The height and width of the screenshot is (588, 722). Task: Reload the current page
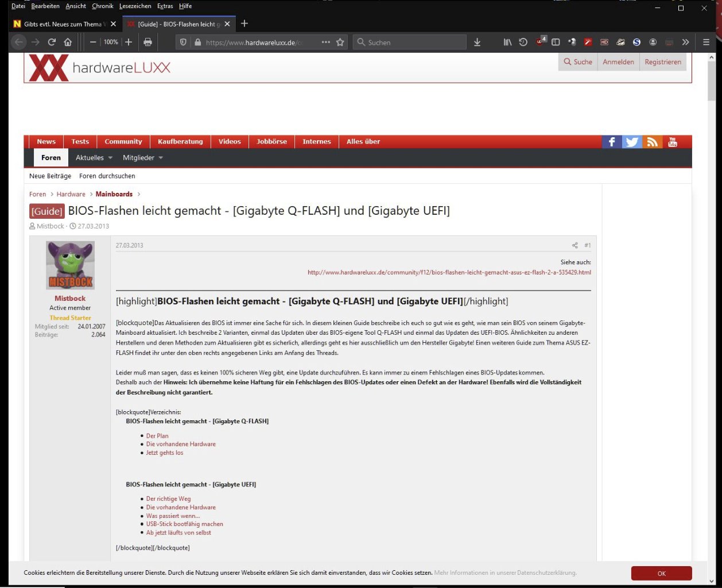[52, 42]
